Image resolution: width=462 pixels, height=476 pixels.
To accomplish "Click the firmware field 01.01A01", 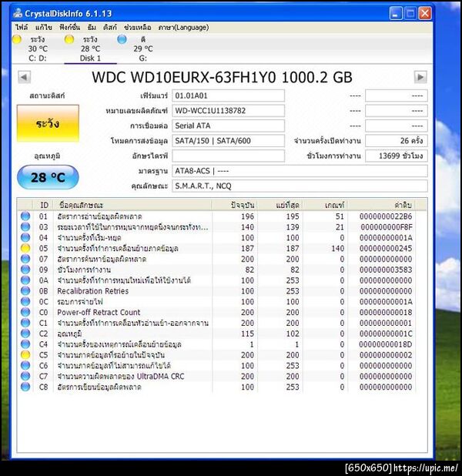I will [228, 96].
